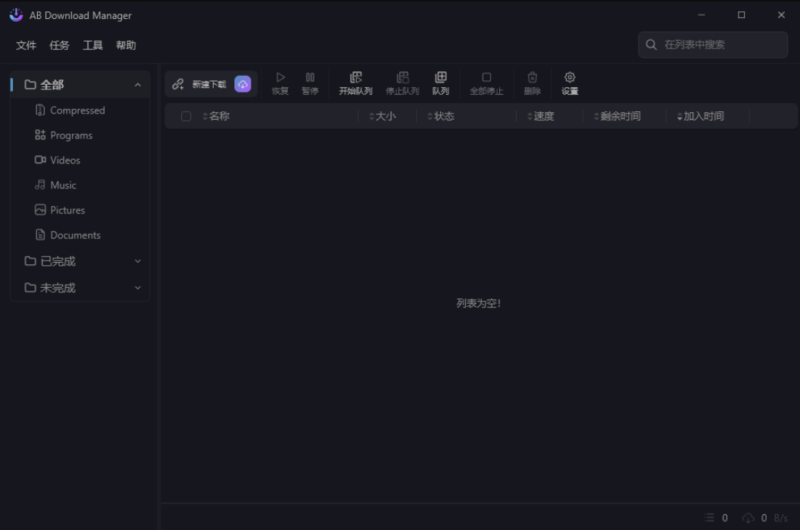Click the purple cloud download icon
The image size is (800, 530).
click(x=243, y=84)
